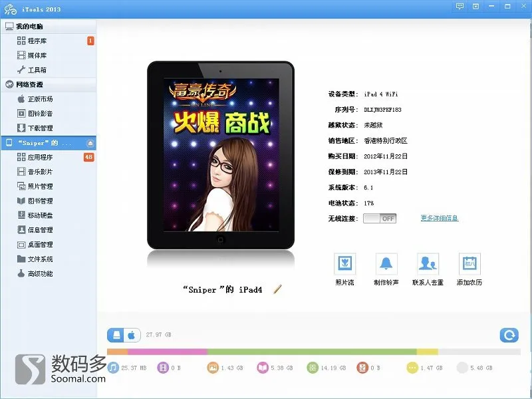
Task: Click the yellow segment of storage bar
Action: pos(427,352)
